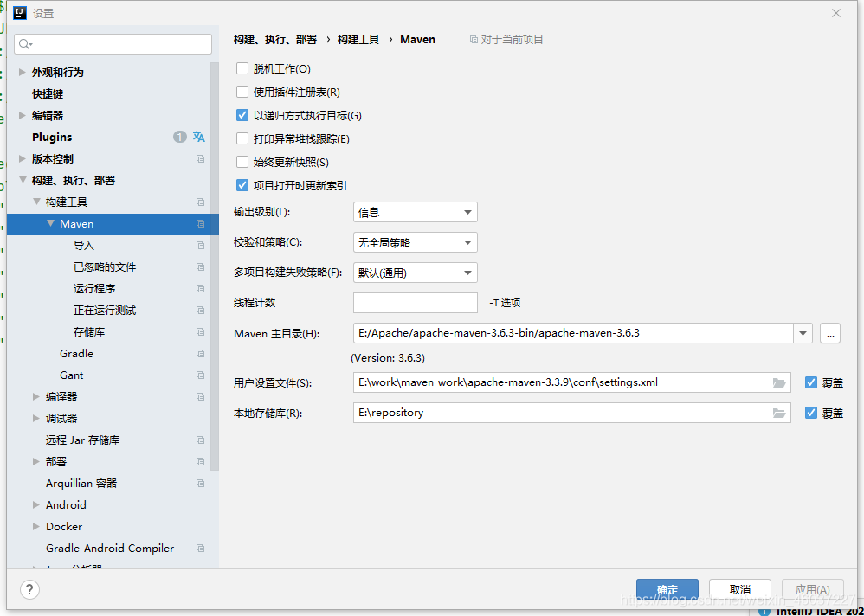Expand the 编辑器 tree node
Image resolution: width=864 pixels, height=616 pixels.
22,115
